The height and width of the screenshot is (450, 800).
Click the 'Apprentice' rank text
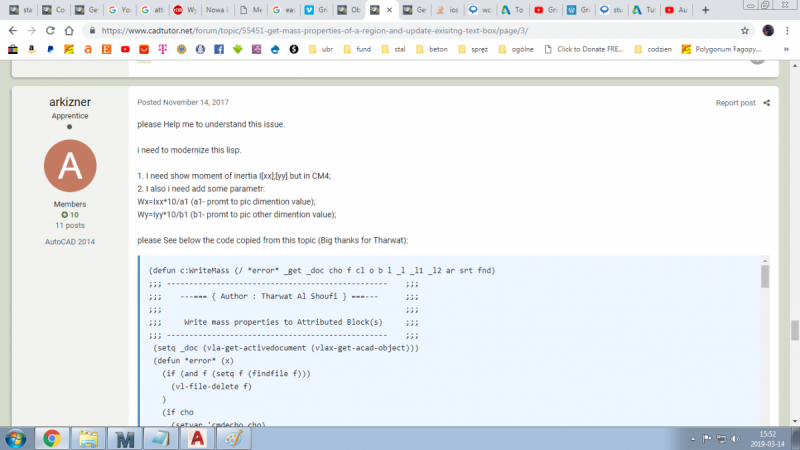pos(70,116)
